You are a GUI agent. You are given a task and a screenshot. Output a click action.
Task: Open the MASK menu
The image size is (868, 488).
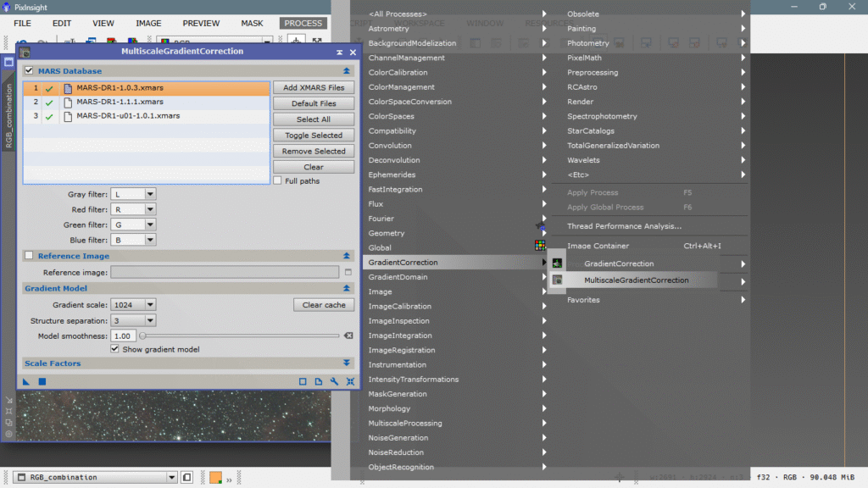(252, 23)
